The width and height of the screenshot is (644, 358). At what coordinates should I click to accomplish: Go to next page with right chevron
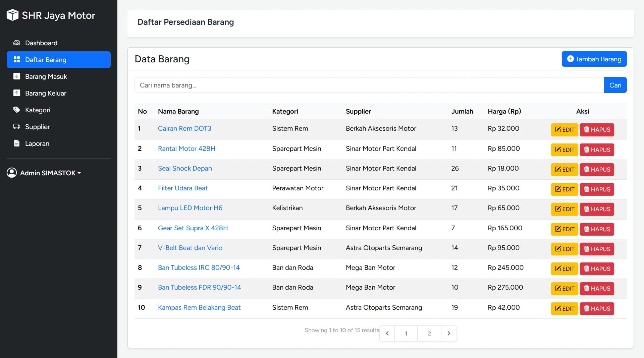tap(449, 333)
